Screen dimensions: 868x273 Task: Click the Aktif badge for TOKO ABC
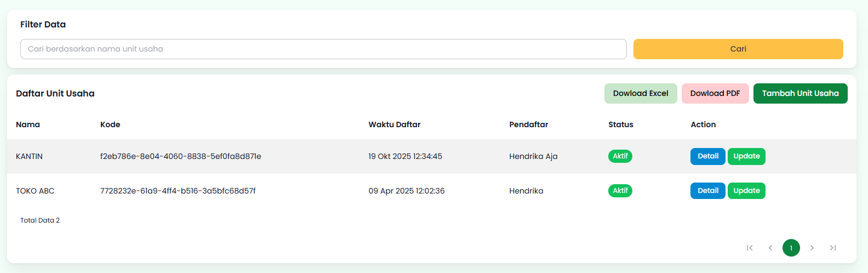(x=620, y=191)
